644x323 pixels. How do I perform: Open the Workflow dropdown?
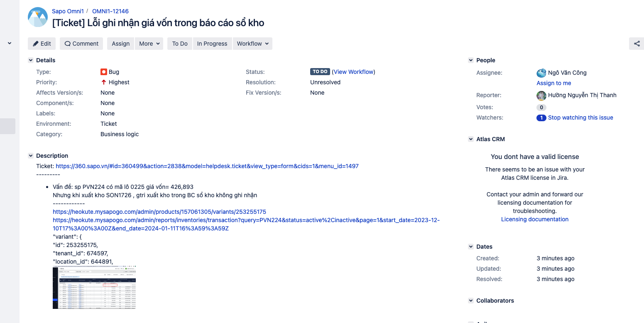tap(252, 44)
